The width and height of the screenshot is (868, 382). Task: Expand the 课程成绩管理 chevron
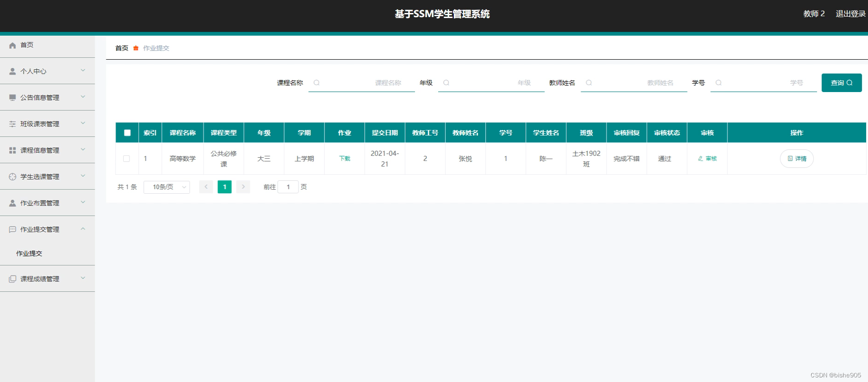tap(83, 278)
